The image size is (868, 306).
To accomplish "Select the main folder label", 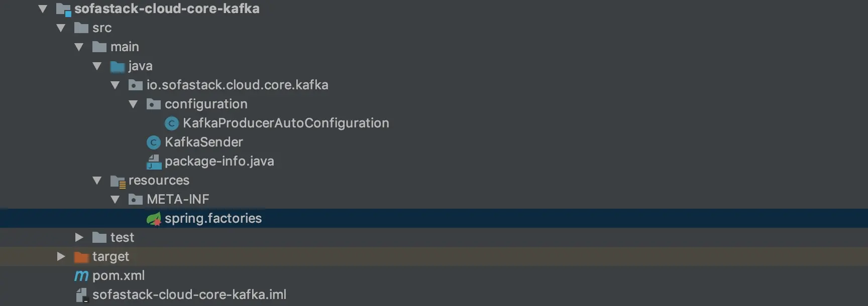I will coord(125,47).
